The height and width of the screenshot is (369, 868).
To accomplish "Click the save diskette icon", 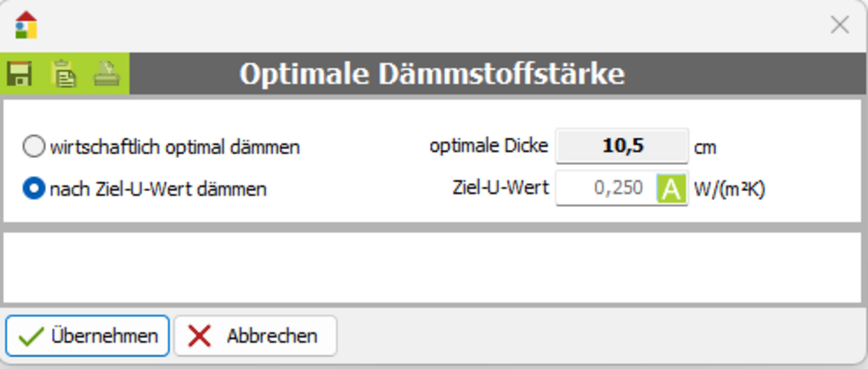I will point(19,74).
